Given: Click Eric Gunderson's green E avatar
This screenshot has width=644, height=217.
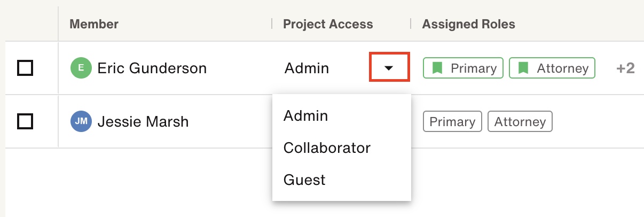Looking at the screenshot, I should pos(81,68).
